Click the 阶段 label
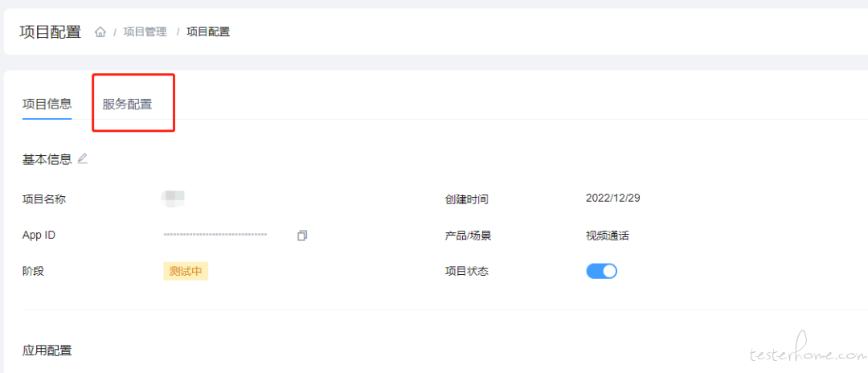The height and width of the screenshot is (373, 868). pyautogui.click(x=33, y=272)
